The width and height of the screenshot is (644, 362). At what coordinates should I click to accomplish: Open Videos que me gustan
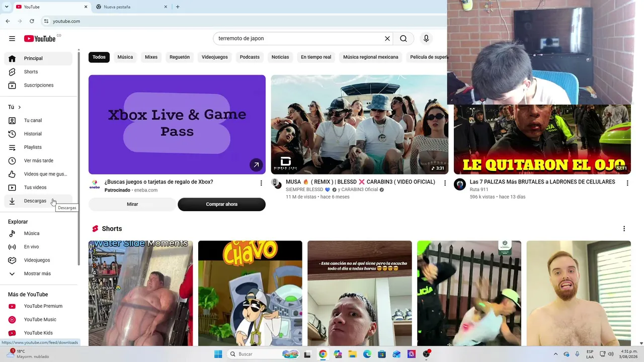pos(38,174)
